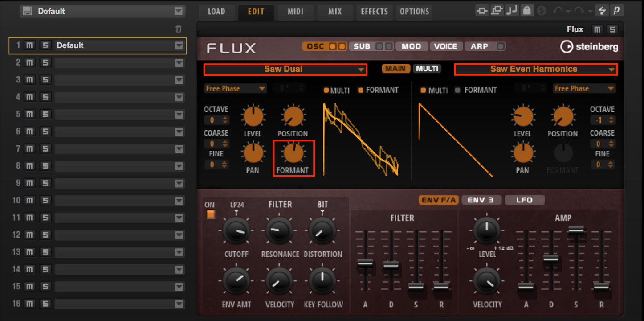Click the stacked-boxes icon in top toolbar
The width and height of the screenshot is (644, 321).
click(497, 11)
